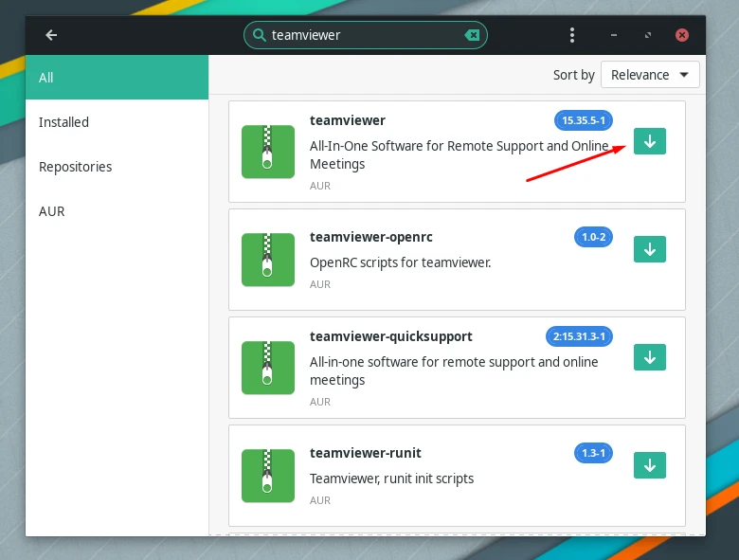
Task: Close the package manager window
Action: pyautogui.click(x=681, y=35)
